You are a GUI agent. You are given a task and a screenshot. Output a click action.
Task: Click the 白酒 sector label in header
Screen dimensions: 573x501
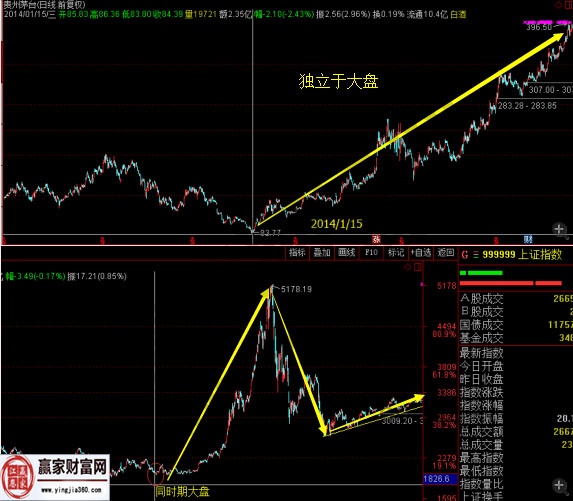pyautogui.click(x=458, y=15)
